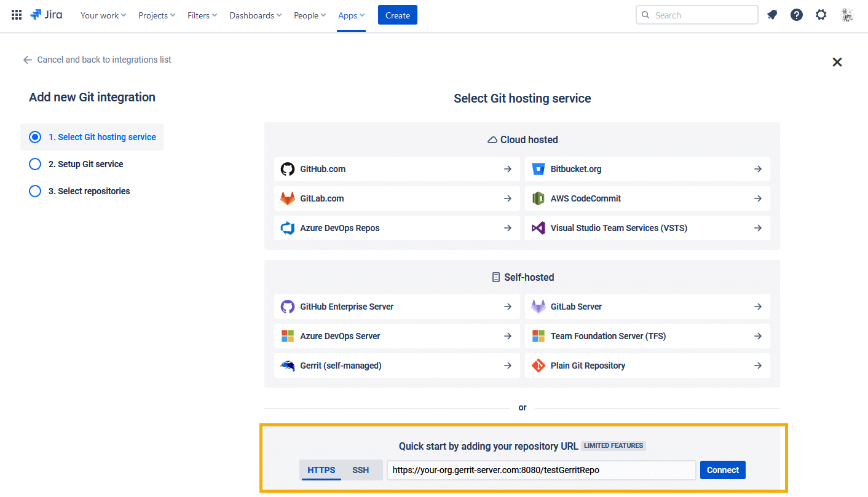Choose Azure DevOps Server option
The width and height of the screenshot is (868, 497).
(397, 336)
